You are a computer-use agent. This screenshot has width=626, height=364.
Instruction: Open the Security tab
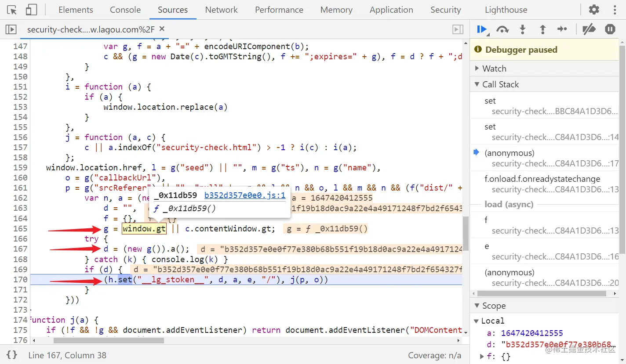pyautogui.click(x=445, y=10)
